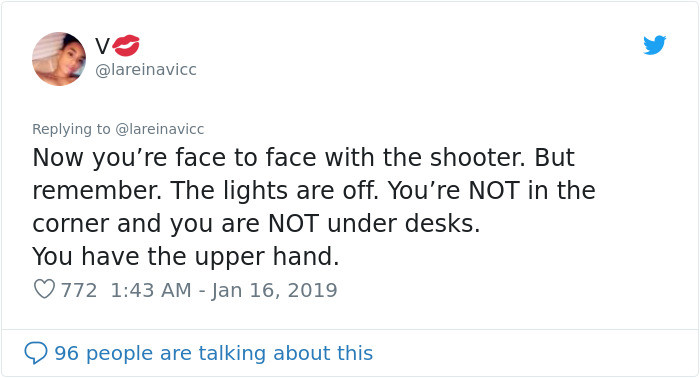Click the phrase NOT in the
Screen dimensions: 700x378
point(532,191)
